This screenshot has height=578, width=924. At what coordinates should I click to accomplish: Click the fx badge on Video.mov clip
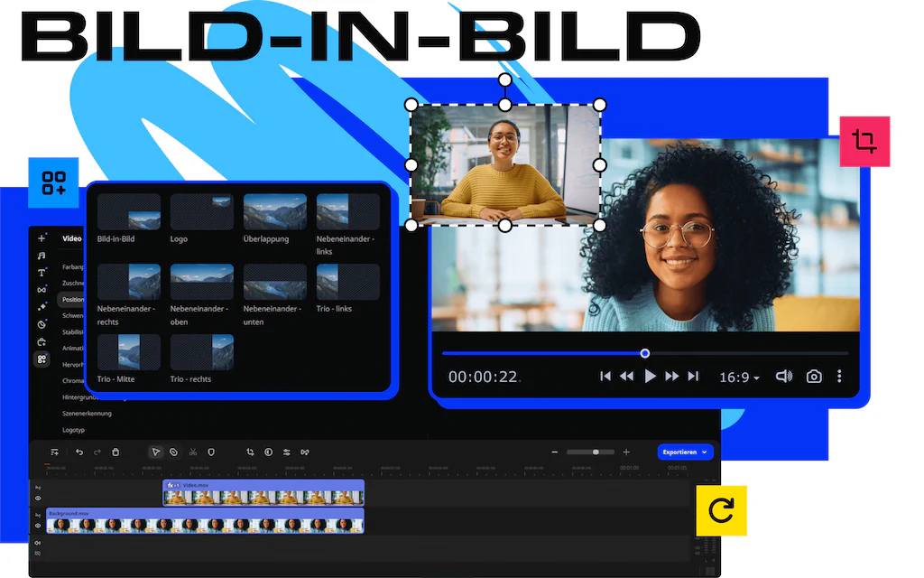coord(173,485)
